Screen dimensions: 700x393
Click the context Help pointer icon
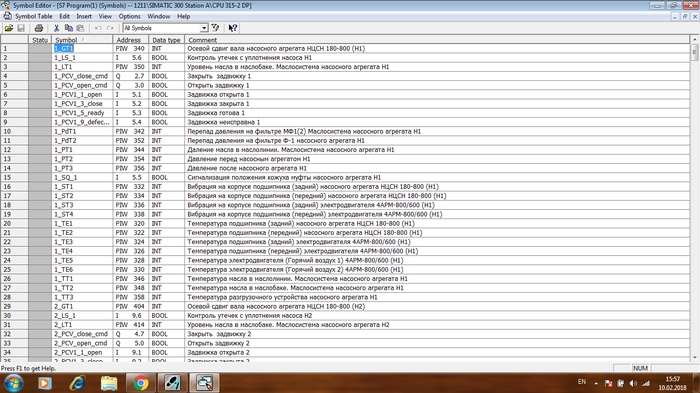[233, 28]
